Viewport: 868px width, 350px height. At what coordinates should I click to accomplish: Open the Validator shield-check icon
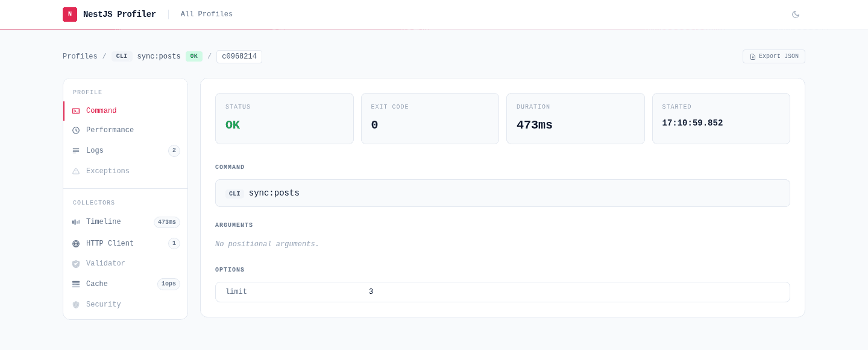pyautogui.click(x=76, y=264)
